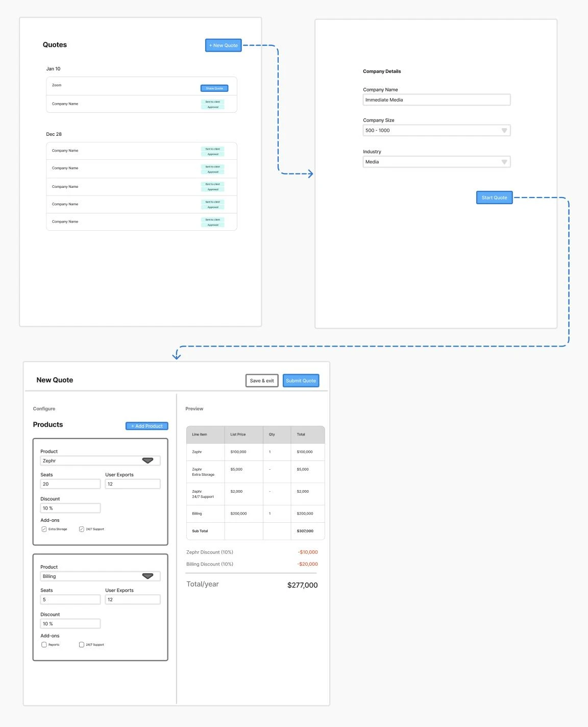Click the Sub Total row label
Screen dimensions: 588x727
200,531
